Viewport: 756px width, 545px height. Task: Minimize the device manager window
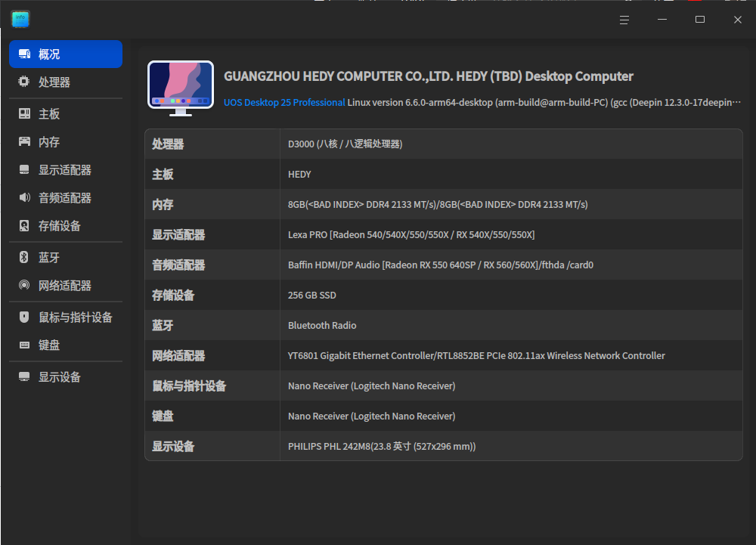pos(662,20)
